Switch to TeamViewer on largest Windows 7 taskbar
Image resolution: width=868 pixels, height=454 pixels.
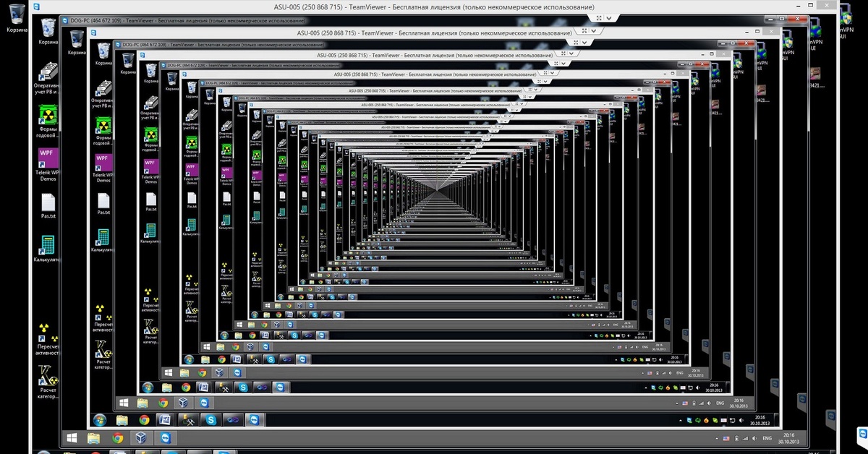tap(254, 420)
